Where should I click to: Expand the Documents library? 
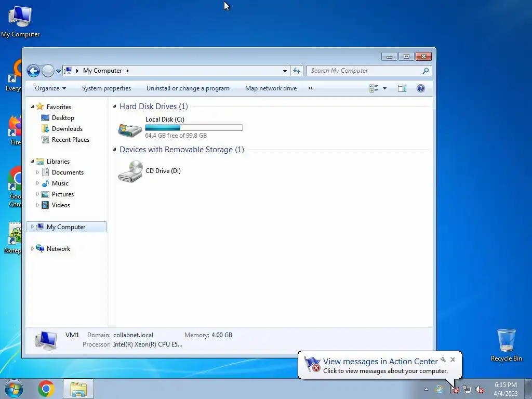[x=37, y=172]
